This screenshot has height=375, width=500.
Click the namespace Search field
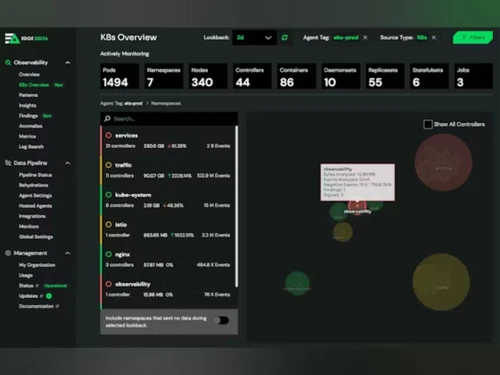(169, 119)
